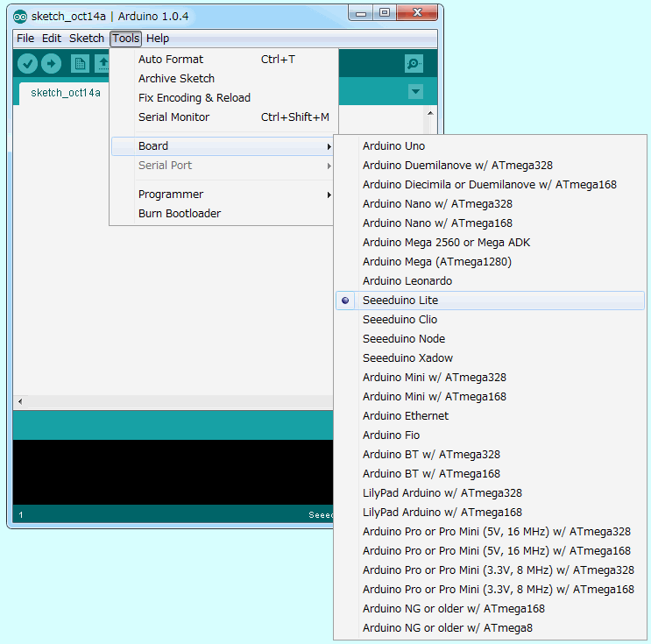The height and width of the screenshot is (644, 651).
Task: Maximize the Arduino window
Action: click(385, 13)
